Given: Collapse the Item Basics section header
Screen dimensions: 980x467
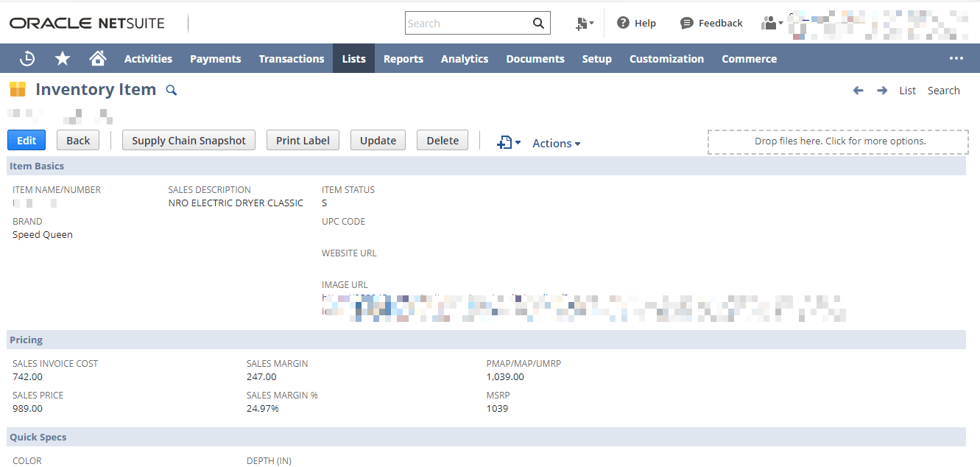Looking at the screenshot, I should [486, 166].
